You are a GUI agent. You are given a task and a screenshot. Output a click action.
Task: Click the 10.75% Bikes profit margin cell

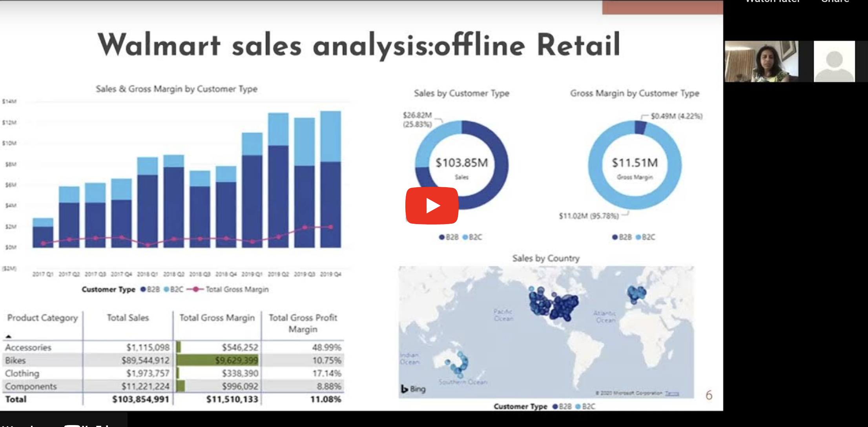pos(326,360)
